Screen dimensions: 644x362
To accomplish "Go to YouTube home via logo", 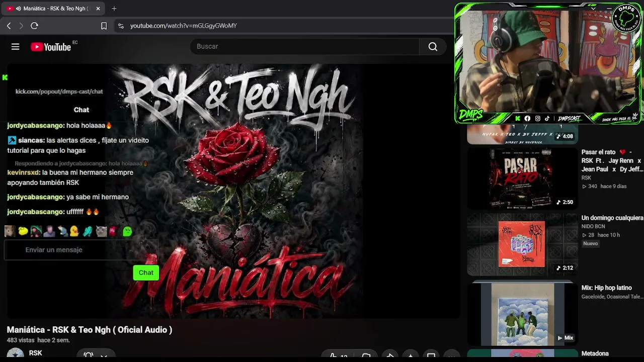I will pyautogui.click(x=51, y=47).
